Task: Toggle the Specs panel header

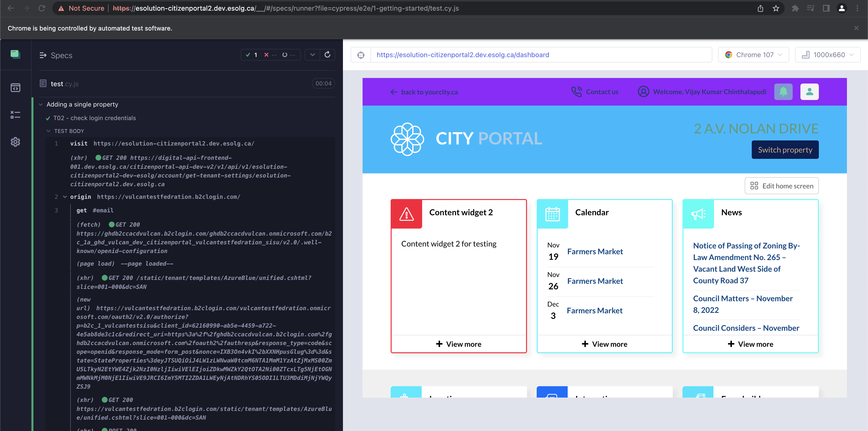Action: [56, 55]
